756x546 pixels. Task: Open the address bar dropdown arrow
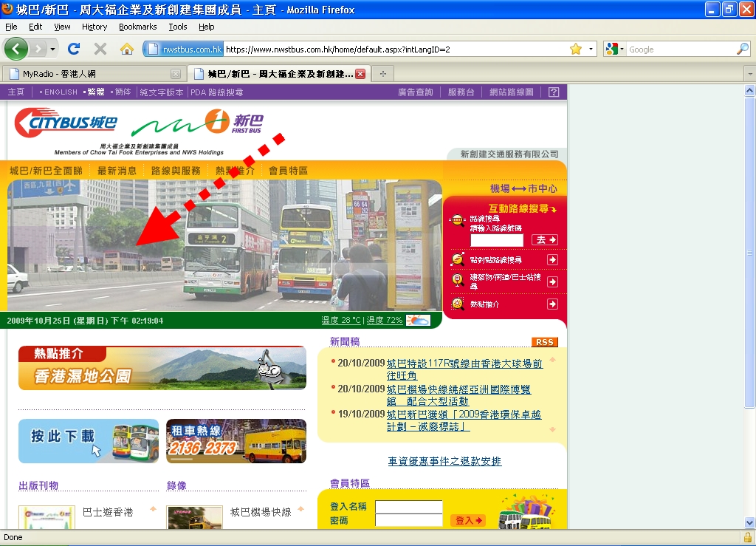coord(591,50)
